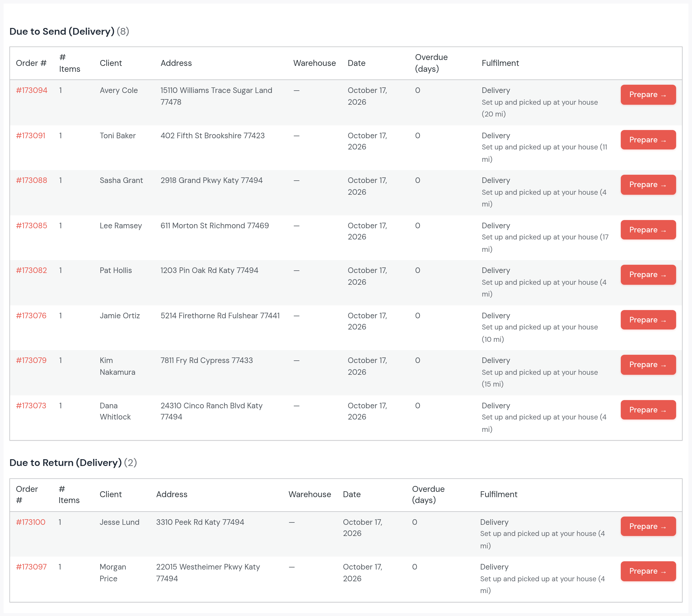Select address 15110 Williams Trace Sugar Land
This screenshot has width=692, height=616.
216,96
